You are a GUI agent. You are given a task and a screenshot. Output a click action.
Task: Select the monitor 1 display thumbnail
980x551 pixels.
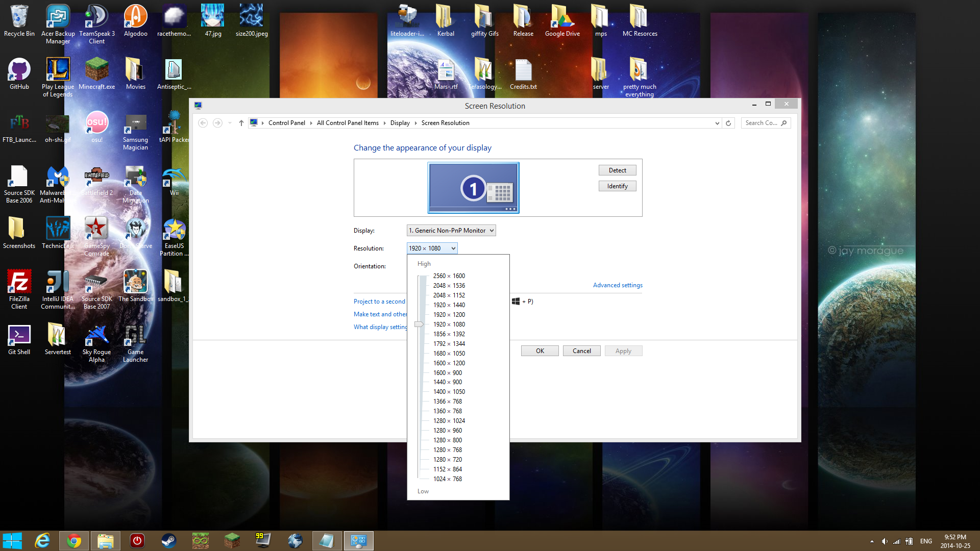click(473, 188)
